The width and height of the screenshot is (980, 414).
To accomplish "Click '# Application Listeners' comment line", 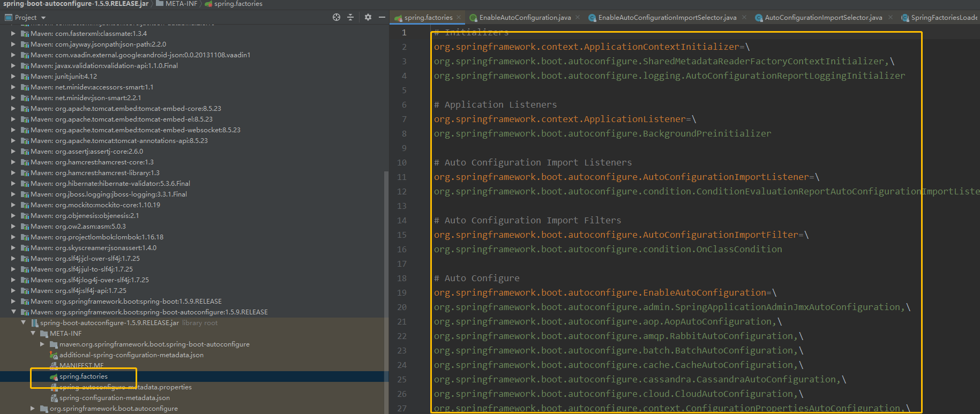I will [x=495, y=104].
